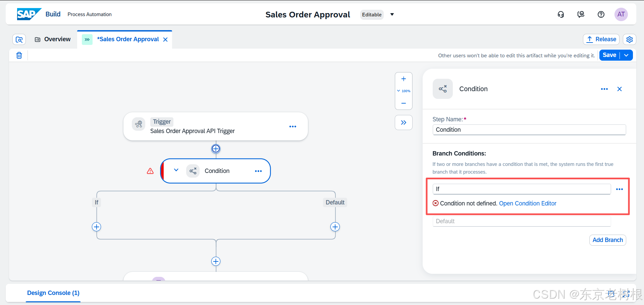
Task: Click the trash delete icon
Action: coord(19,55)
